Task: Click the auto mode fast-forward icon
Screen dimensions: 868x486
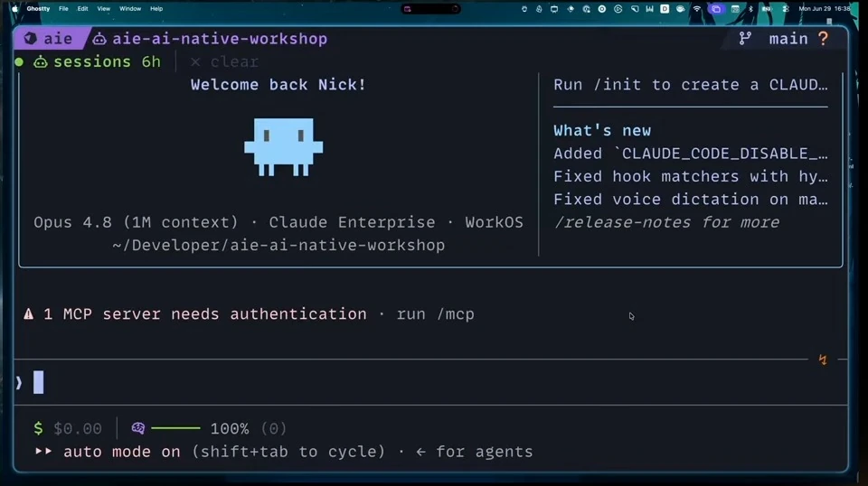Action: [x=43, y=451]
